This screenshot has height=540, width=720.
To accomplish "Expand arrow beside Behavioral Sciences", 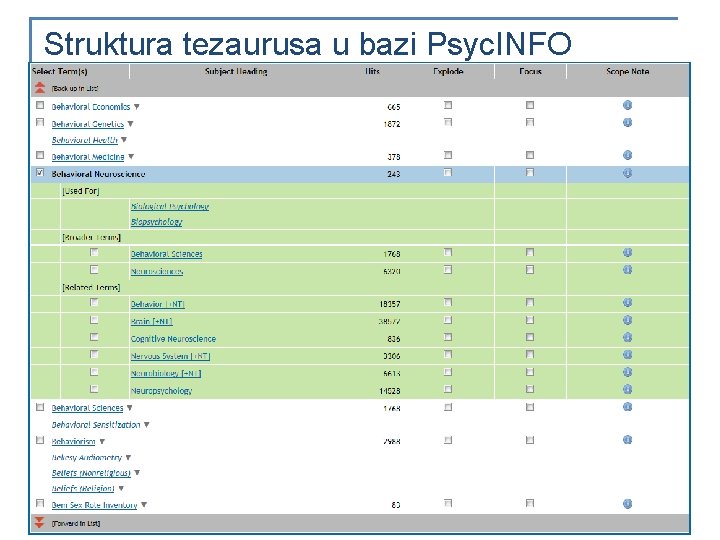I will point(129,408).
